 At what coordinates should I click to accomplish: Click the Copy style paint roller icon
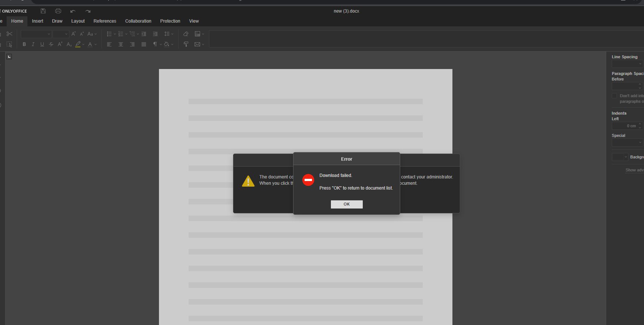(x=186, y=44)
